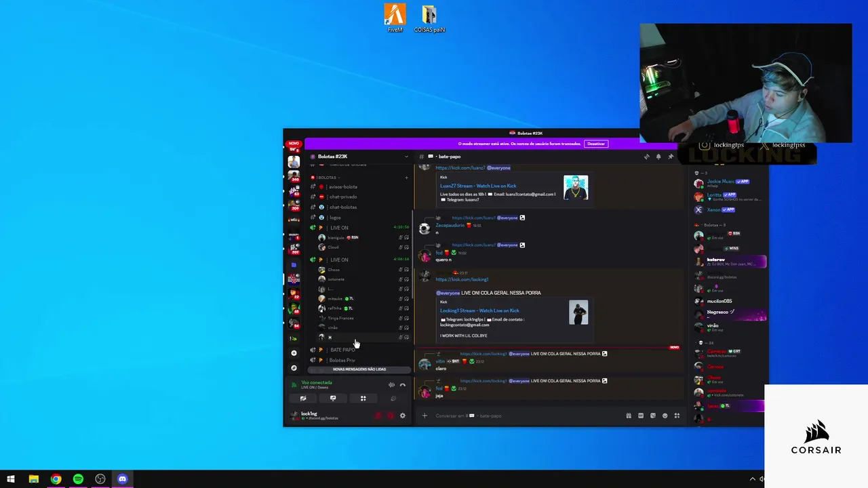Open the notification bell in bate-papo header
This screenshot has width=868, height=488.
click(658, 157)
